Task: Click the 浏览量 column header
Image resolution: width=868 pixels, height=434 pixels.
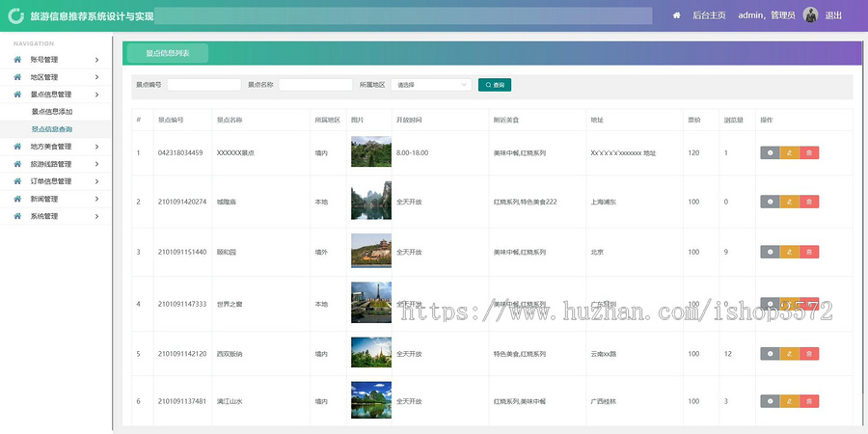Action: tap(732, 121)
